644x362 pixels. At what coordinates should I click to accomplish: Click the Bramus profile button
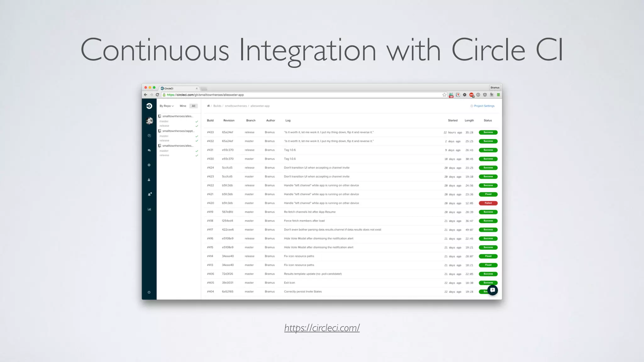pyautogui.click(x=495, y=88)
